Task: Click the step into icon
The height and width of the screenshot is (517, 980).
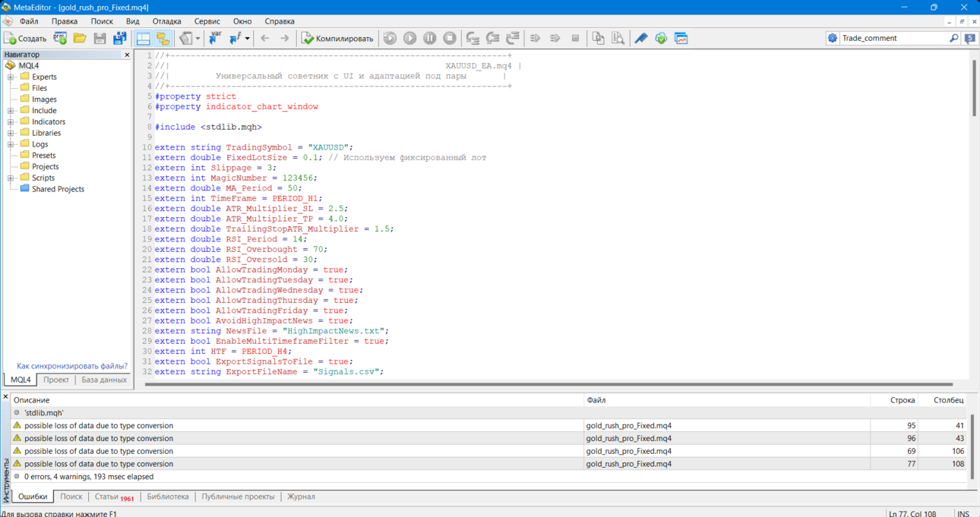Action: 473,38
